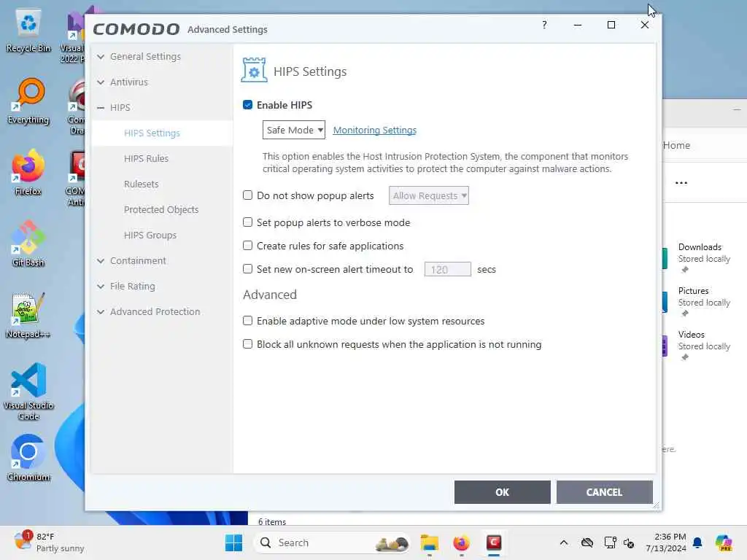The height and width of the screenshot is (560, 747).
Task: Open Git Bash desktop shortcut
Action: click(x=28, y=244)
